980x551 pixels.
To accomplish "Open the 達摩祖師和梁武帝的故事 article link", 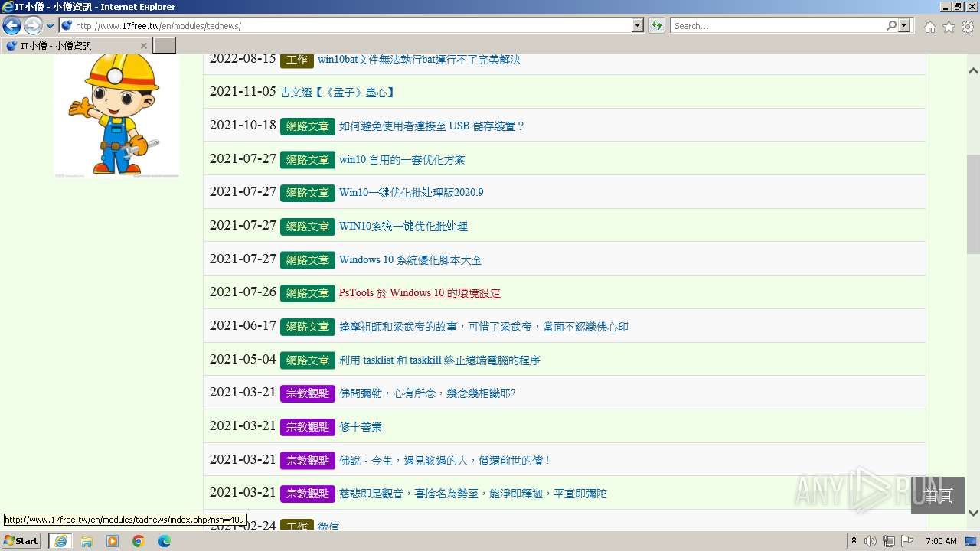I will pos(484,327).
